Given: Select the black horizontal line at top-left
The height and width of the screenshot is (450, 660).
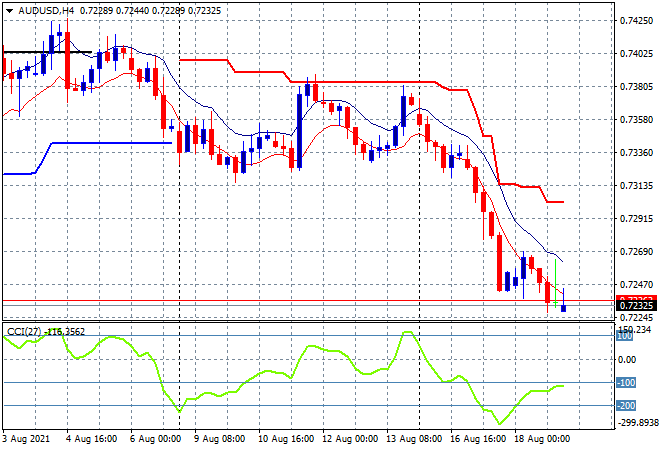Looking at the screenshot, I should pos(47,52).
